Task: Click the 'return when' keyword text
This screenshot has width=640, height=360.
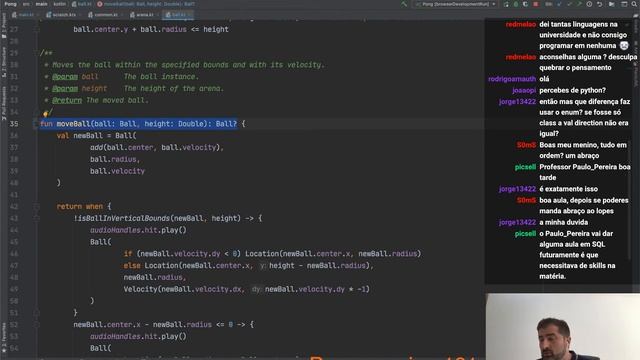Action: click(x=80, y=207)
